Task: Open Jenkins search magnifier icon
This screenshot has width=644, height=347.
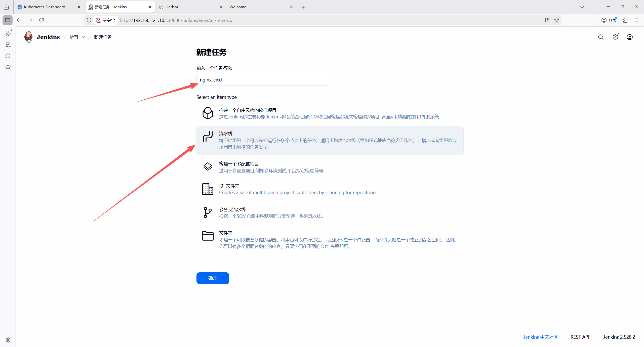Action: 601,37
